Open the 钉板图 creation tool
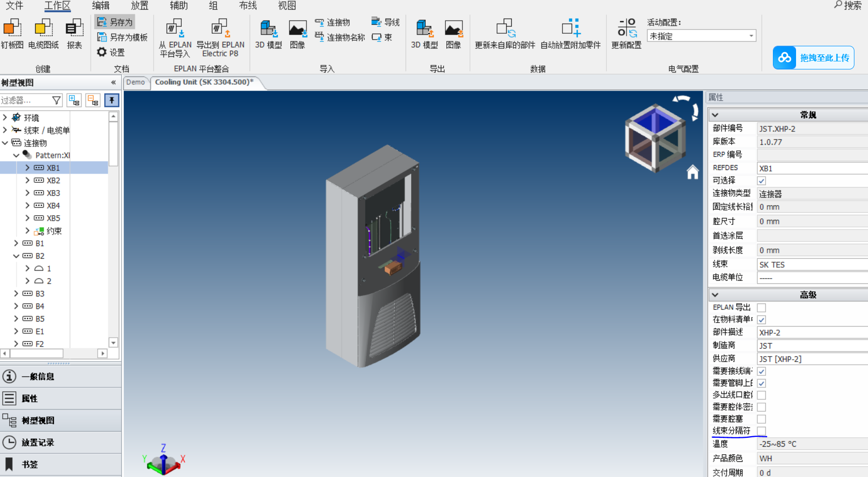Screen dimensions: 868x477 [12, 34]
